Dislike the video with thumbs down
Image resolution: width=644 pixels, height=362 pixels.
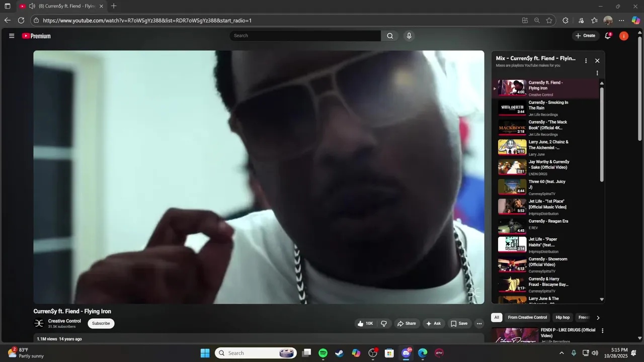pyautogui.click(x=384, y=324)
